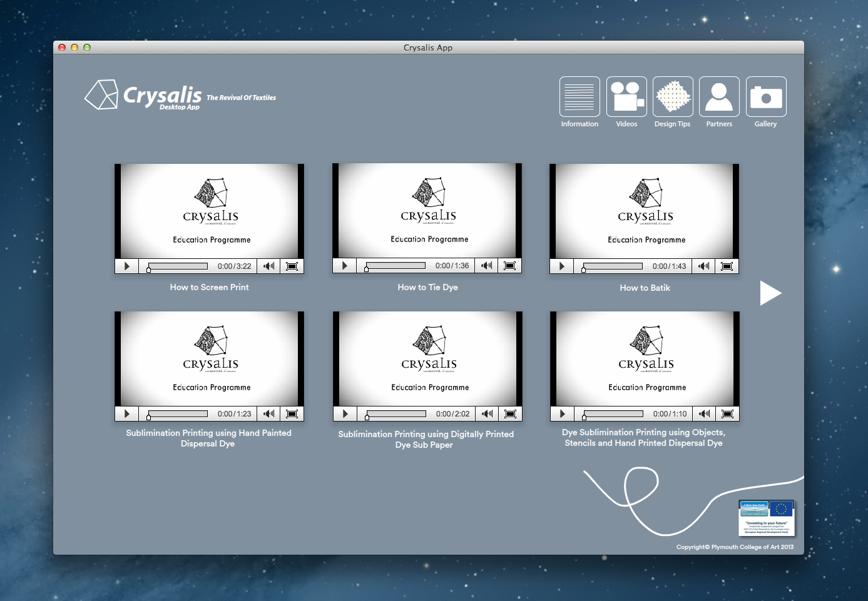Seek in the How to Screen Print progress bar

(x=177, y=266)
